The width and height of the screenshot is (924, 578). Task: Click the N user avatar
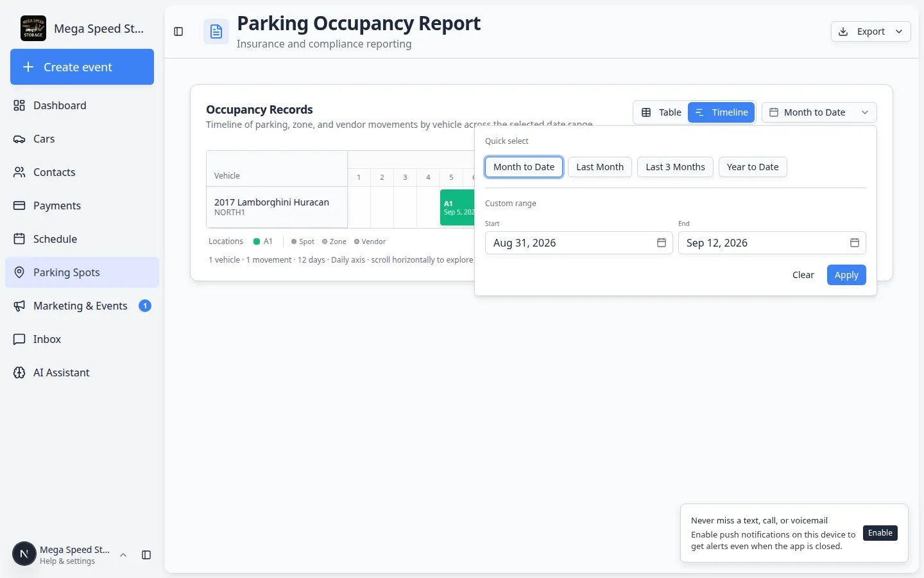pyautogui.click(x=24, y=554)
